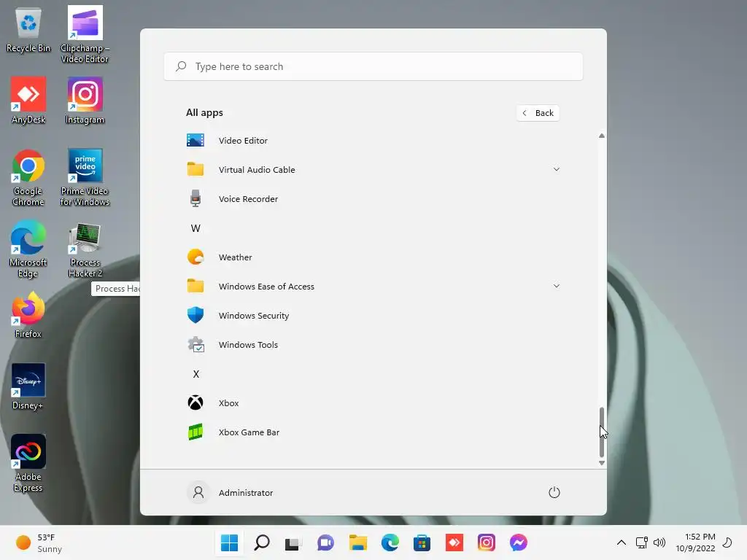747x560 pixels.
Task: Open Task View on the taskbar
Action: pyautogui.click(x=293, y=542)
